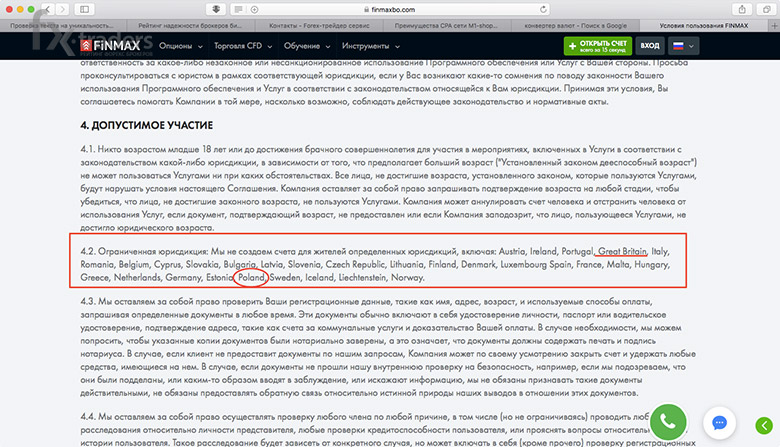Click the ВХОД login button
Image resolution: width=780 pixels, height=447 pixels.
[650, 46]
